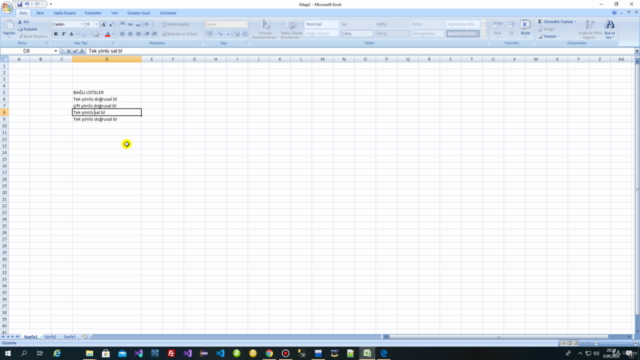Undo the last action in quick access toolbar

[27, 4]
